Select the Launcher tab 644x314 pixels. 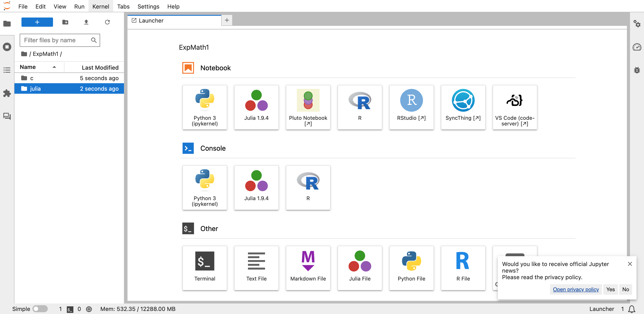pos(174,21)
